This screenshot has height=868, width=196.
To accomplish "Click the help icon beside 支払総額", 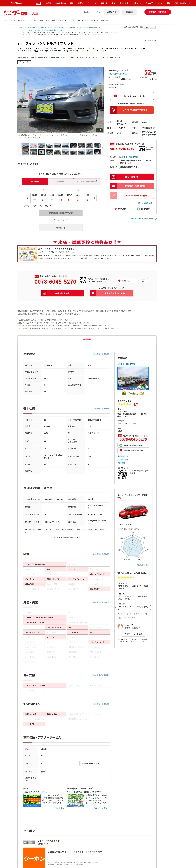I will coord(127,70).
